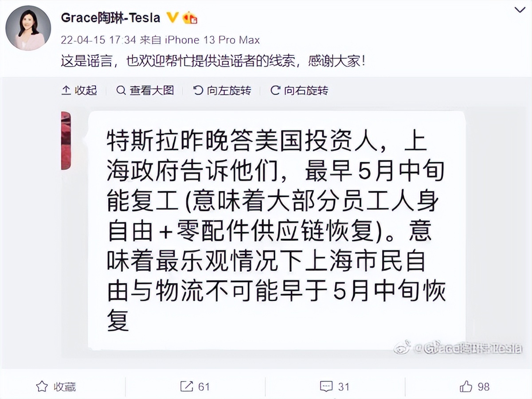This screenshot has height=399, width=532.
Task: Collapse the expanded image with 收起
Action: pyautogui.click(x=79, y=91)
